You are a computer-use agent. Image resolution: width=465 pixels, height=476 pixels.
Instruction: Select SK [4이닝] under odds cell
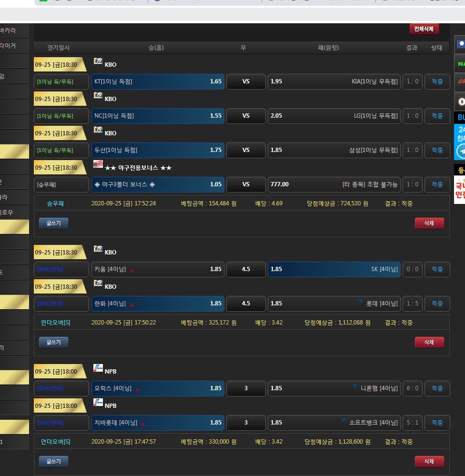pyautogui.click(x=334, y=269)
